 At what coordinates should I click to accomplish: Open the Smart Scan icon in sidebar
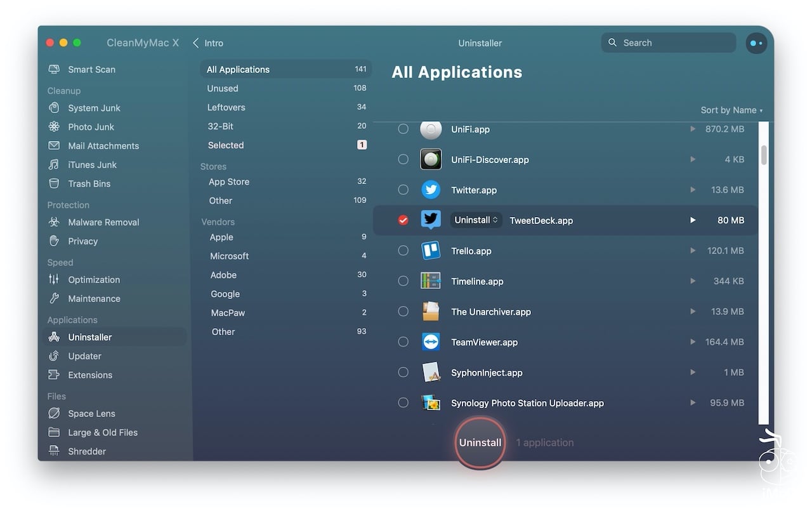pos(55,69)
